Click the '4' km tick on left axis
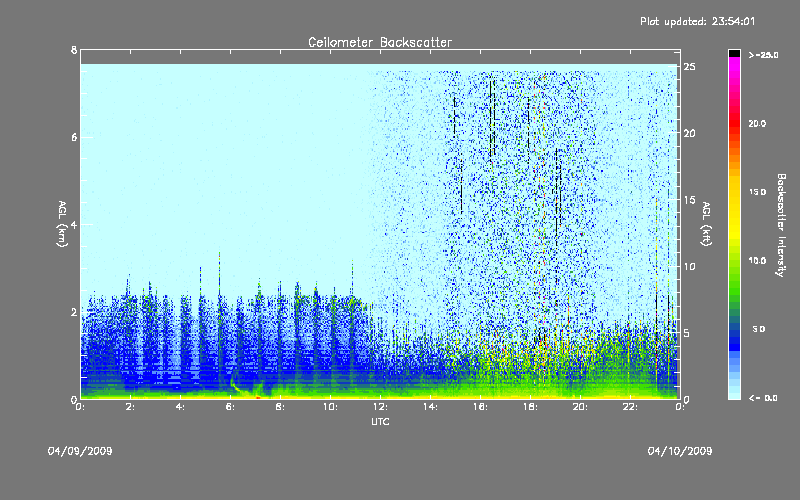This screenshot has width=800, height=500. tap(74, 224)
